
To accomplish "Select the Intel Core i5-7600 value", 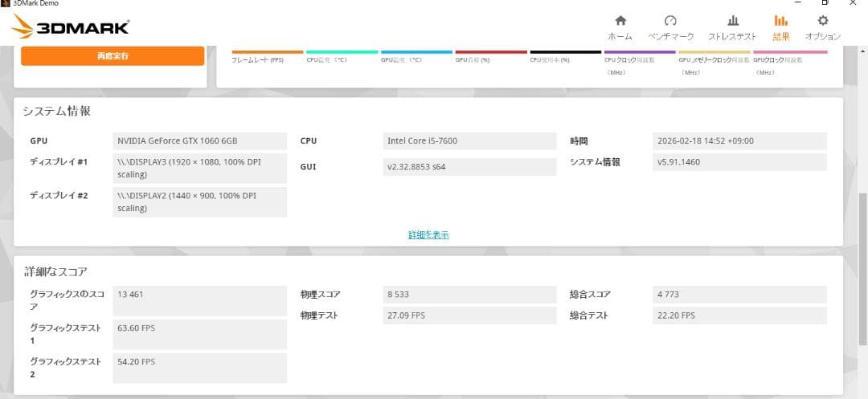I will click(x=469, y=141).
